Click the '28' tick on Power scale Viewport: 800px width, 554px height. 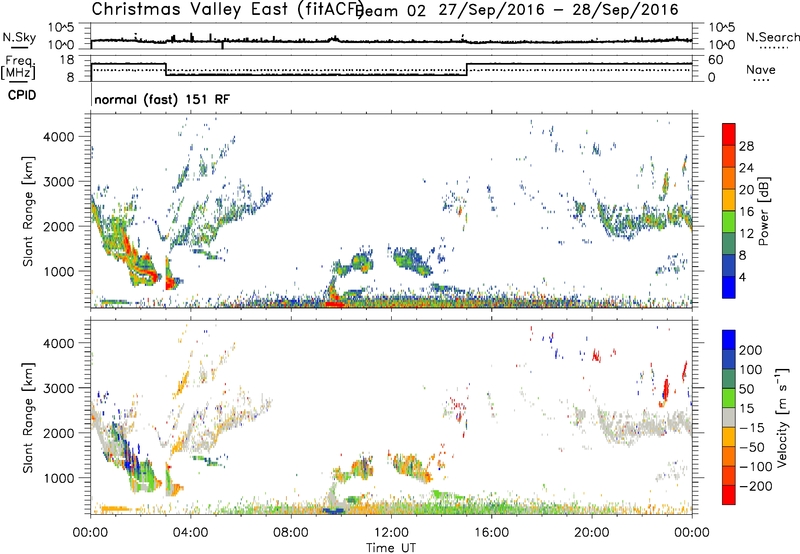(x=746, y=146)
